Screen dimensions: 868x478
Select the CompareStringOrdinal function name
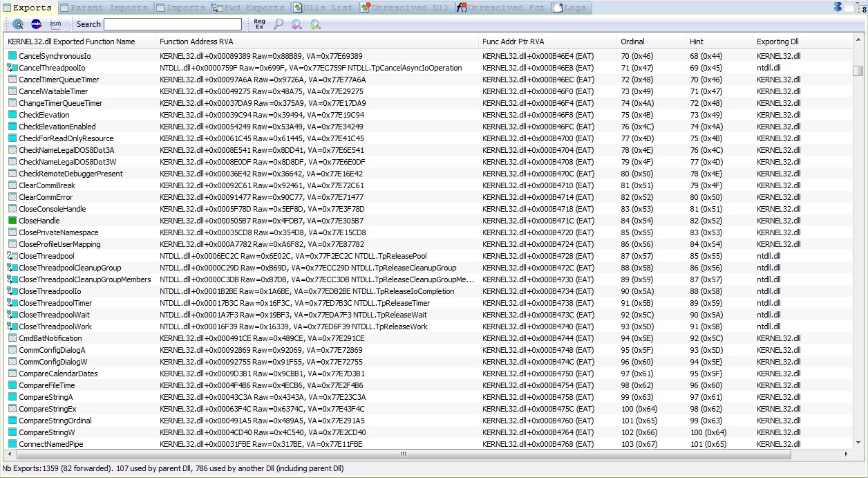[x=55, y=421]
